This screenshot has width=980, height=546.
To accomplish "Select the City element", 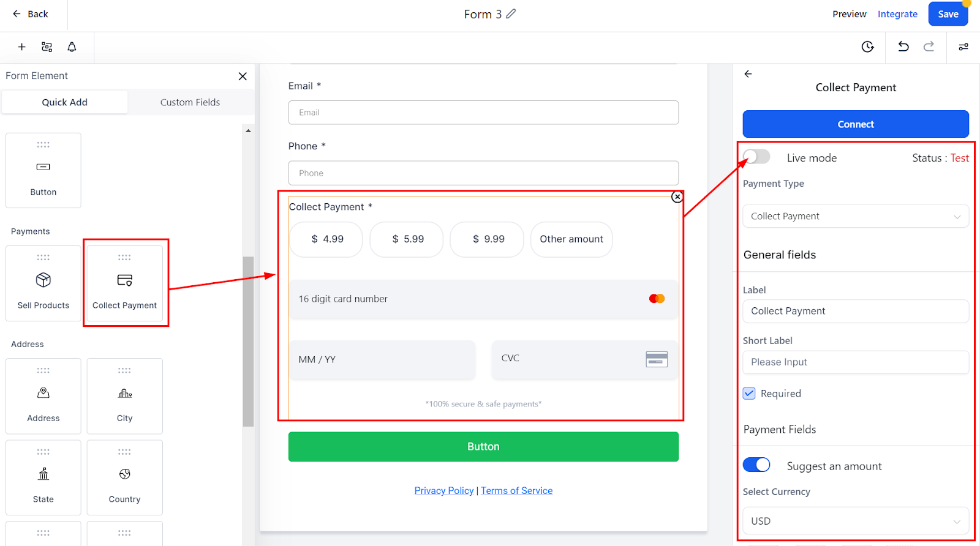I will pos(125,396).
